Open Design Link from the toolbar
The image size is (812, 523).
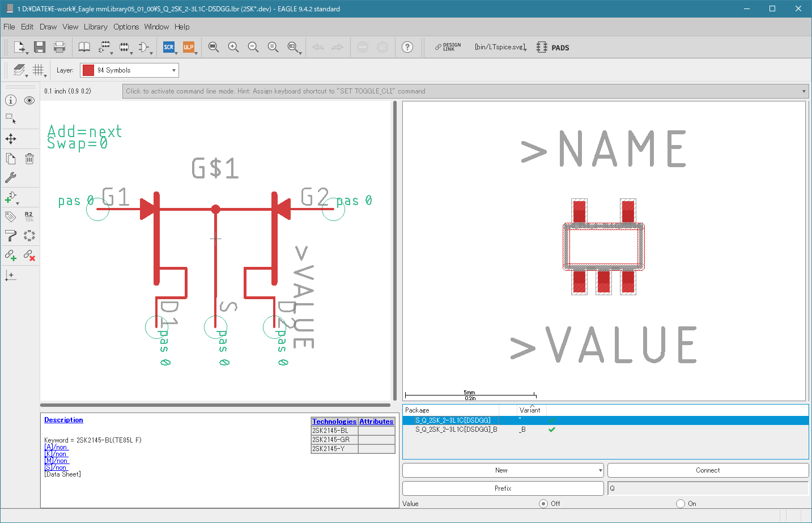click(448, 47)
